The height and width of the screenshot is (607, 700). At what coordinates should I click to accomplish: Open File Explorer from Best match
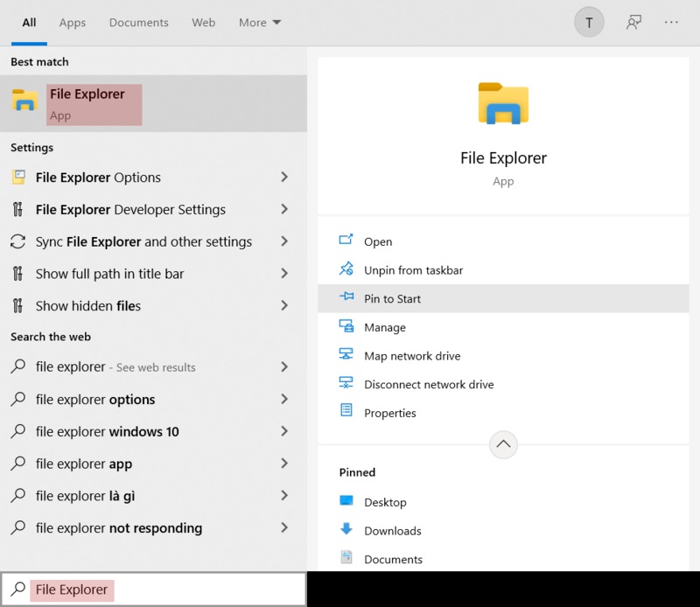coord(87,102)
